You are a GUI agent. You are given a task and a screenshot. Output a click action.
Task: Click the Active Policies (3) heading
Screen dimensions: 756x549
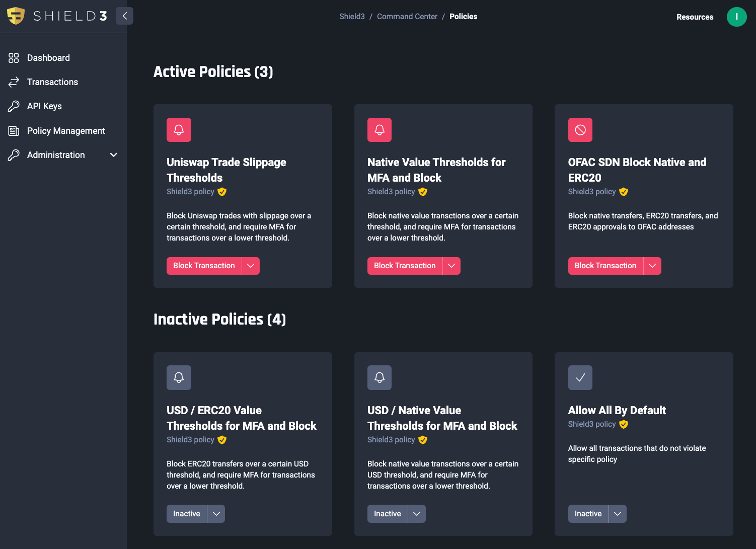[x=213, y=72]
